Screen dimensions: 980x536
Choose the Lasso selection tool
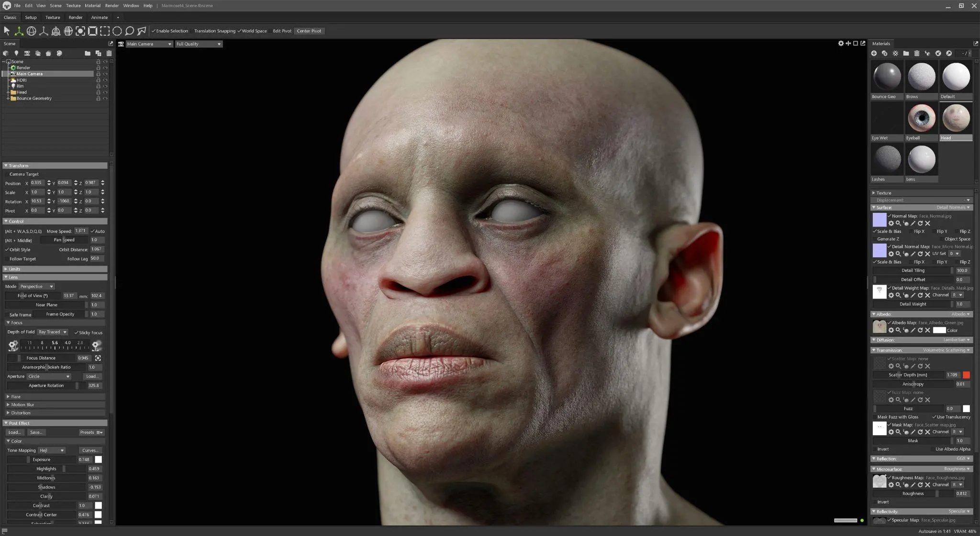point(129,31)
